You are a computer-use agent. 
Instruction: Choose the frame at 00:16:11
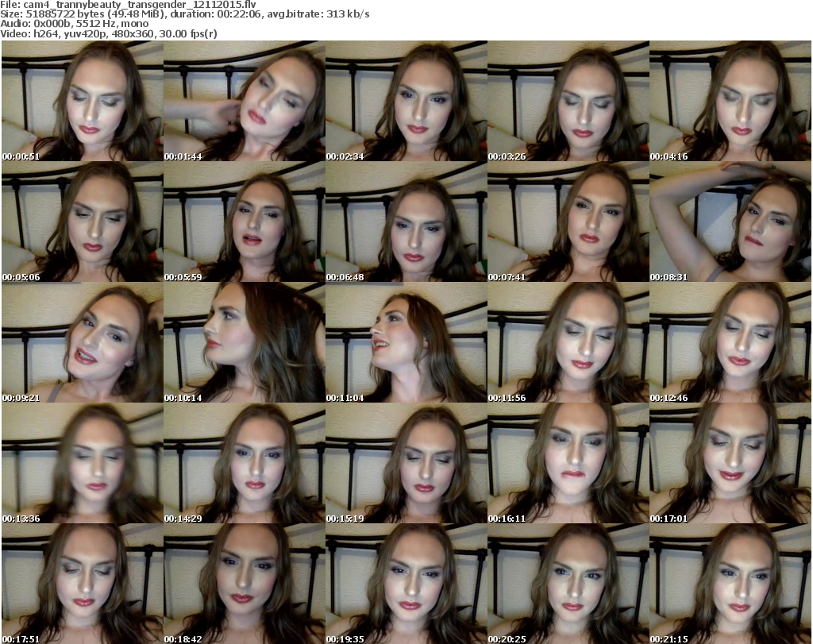568,463
